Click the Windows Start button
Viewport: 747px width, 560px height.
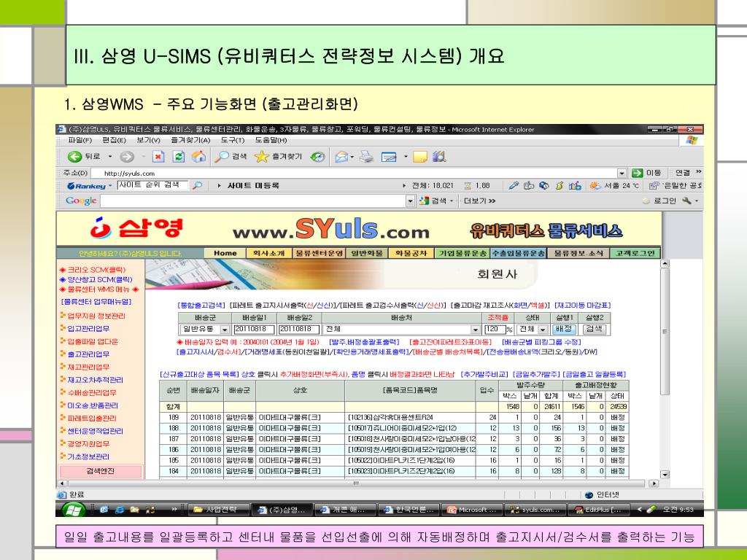[72, 510]
